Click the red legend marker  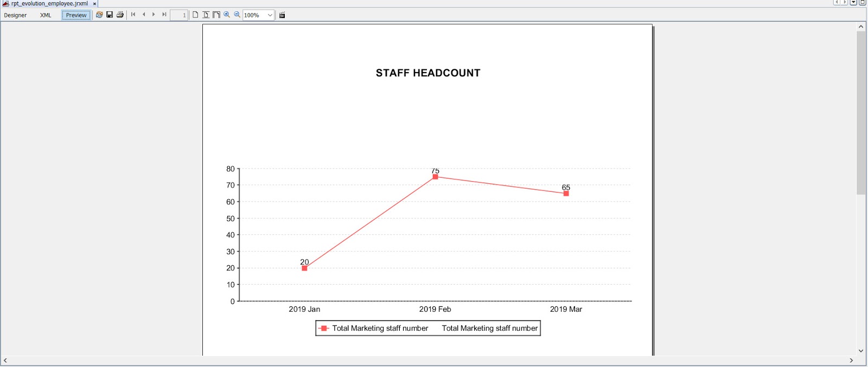tap(324, 329)
